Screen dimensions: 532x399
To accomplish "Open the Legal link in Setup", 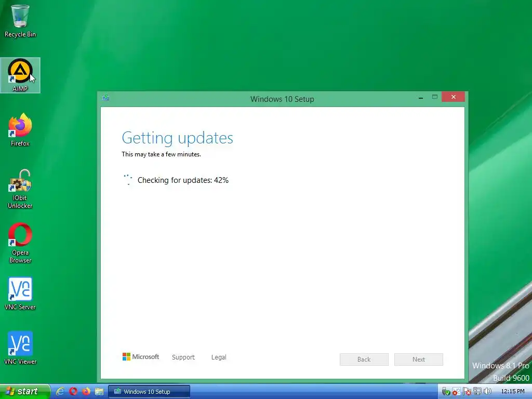I will (219, 357).
